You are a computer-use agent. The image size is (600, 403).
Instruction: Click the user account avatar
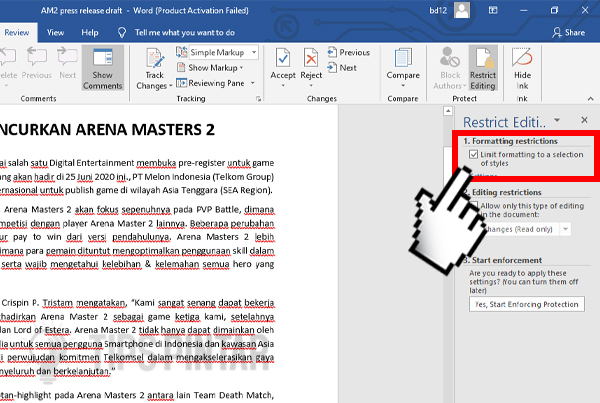(x=462, y=10)
